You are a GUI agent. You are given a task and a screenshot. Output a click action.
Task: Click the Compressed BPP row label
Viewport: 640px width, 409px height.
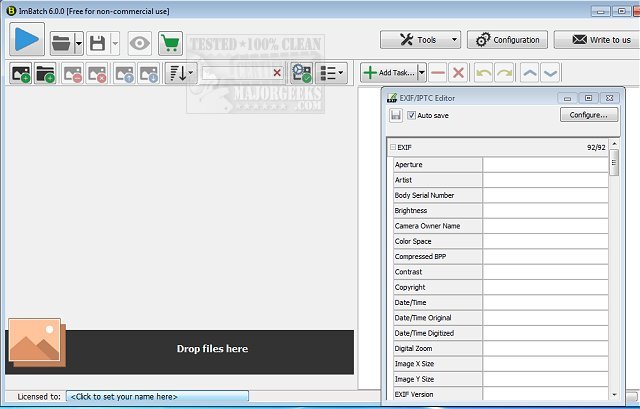(x=438, y=257)
